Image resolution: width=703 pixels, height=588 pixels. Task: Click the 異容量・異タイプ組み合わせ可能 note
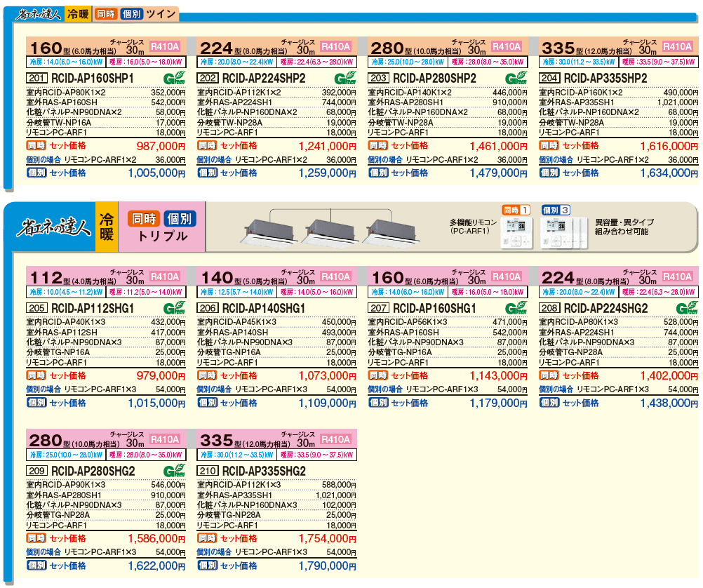click(624, 227)
